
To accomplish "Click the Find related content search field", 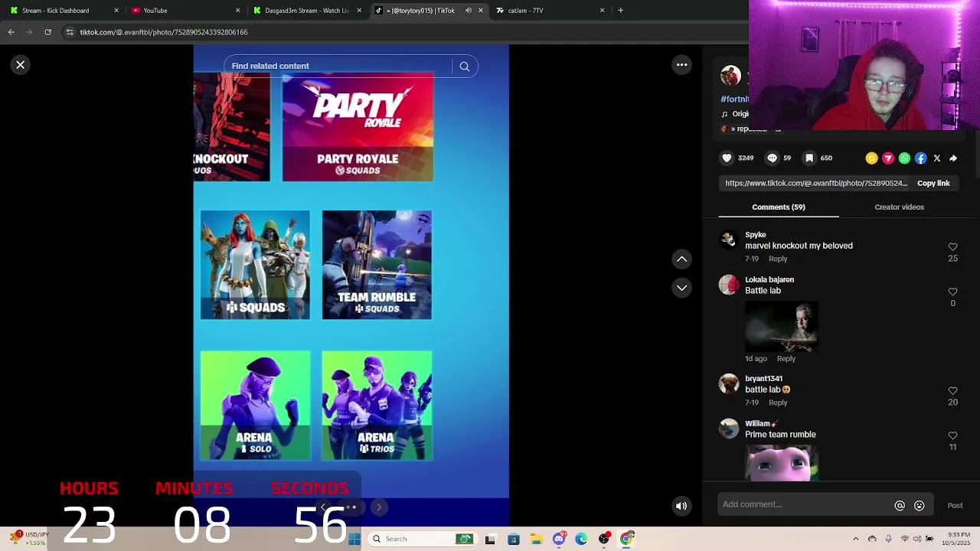I will (x=341, y=67).
